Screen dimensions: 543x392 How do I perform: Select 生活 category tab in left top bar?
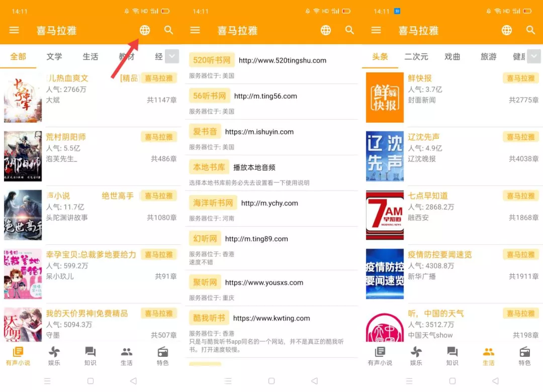(90, 56)
